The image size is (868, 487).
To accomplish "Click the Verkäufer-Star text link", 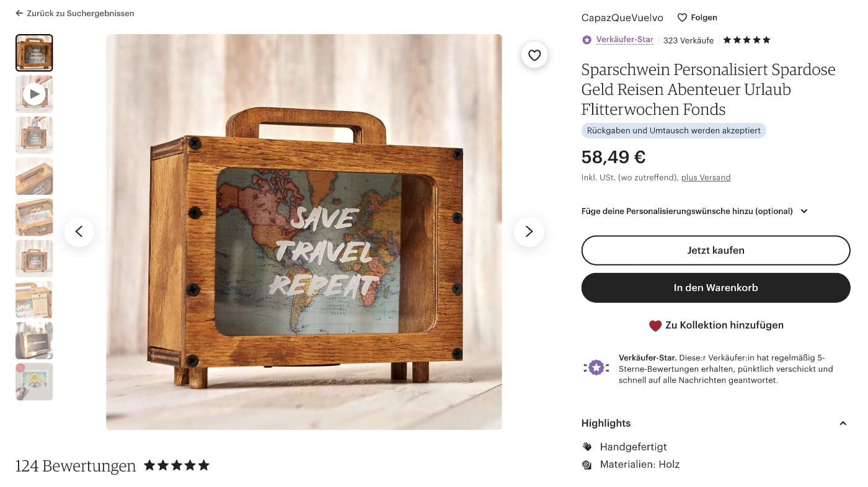I will (624, 40).
